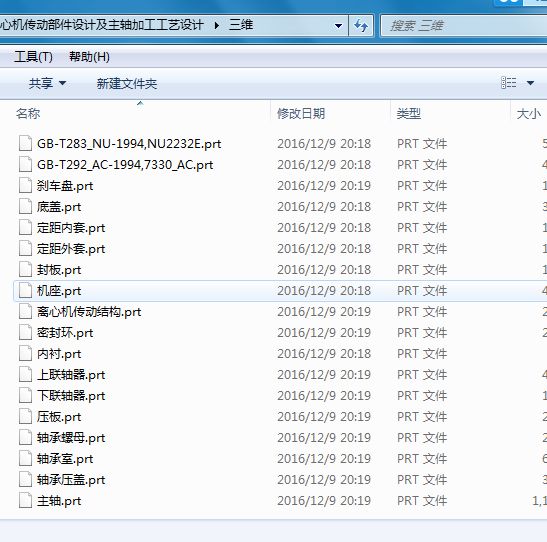Image resolution: width=547 pixels, height=542 pixels.
Task: Click the file icon of 主轴.prt
Action: click(x=25, y=501)
